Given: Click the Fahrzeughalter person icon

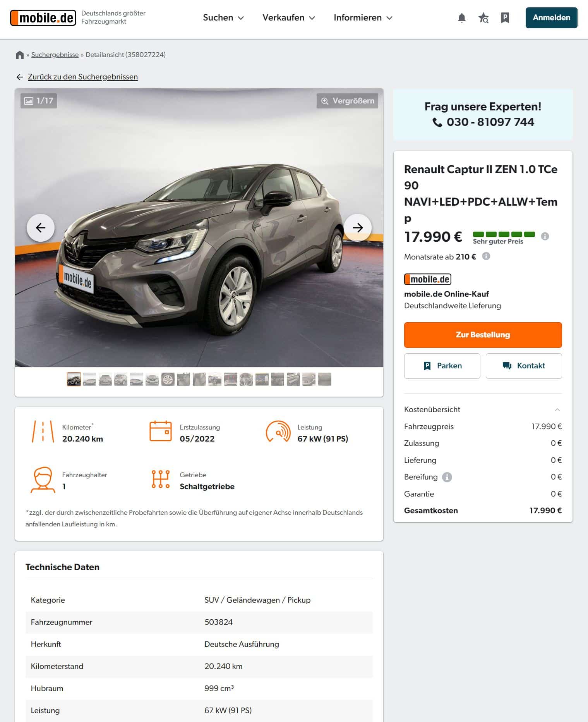Looking at the screenshot, I should (x=43, y=480).
